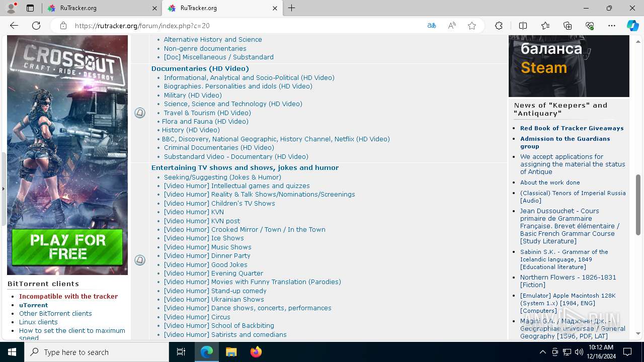Open Alternative History and Science link
Viewport: 644px width, 362px height.
coord(213,39)
